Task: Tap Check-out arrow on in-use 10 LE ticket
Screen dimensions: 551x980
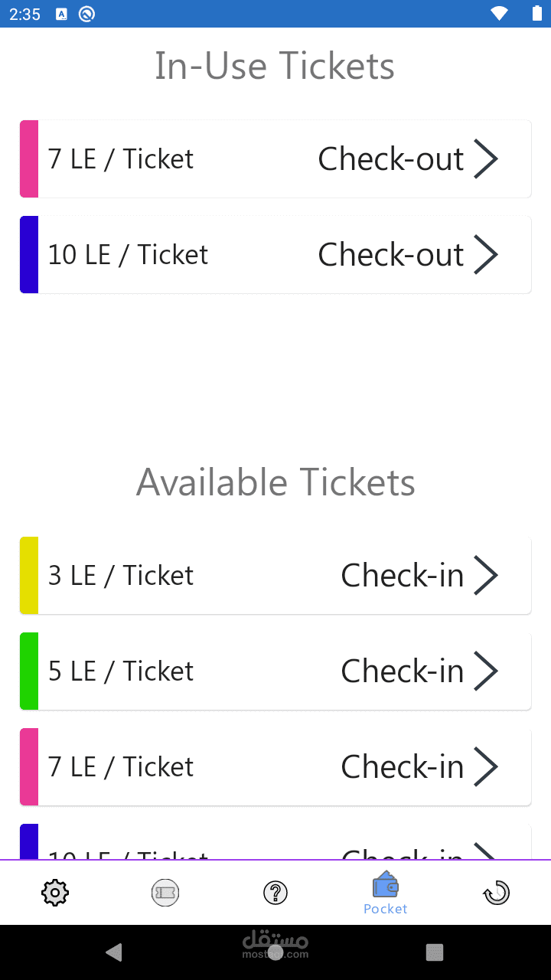Action: coord(486,255)
